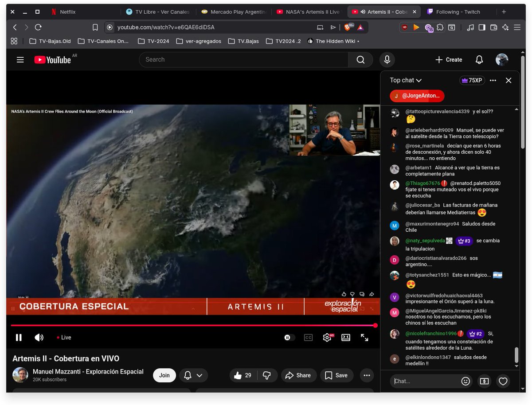Open browser main hamburger menu
532x405 pixels.
coord(517,27)
